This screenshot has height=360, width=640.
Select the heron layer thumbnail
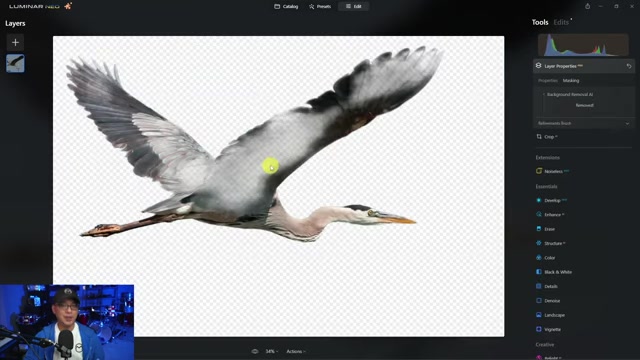(x=15, y=63)
